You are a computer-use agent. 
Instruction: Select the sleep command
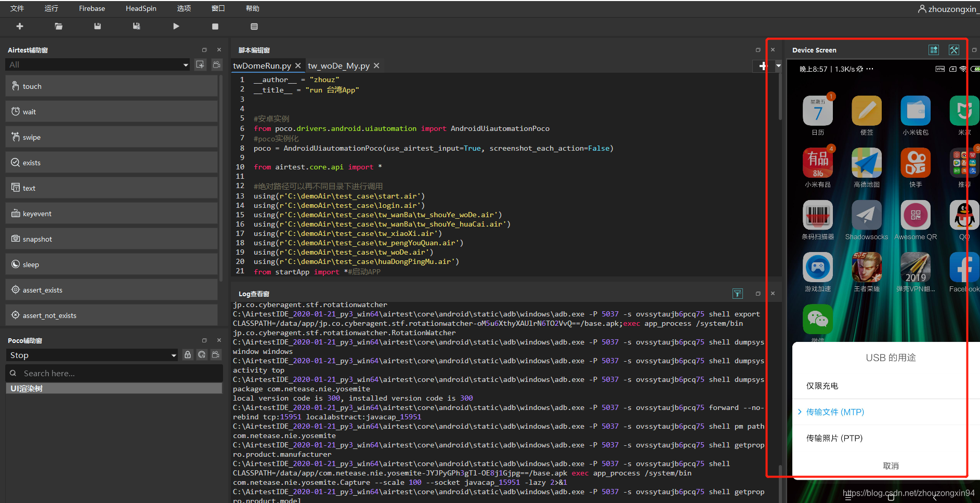(x=112, y=264)
